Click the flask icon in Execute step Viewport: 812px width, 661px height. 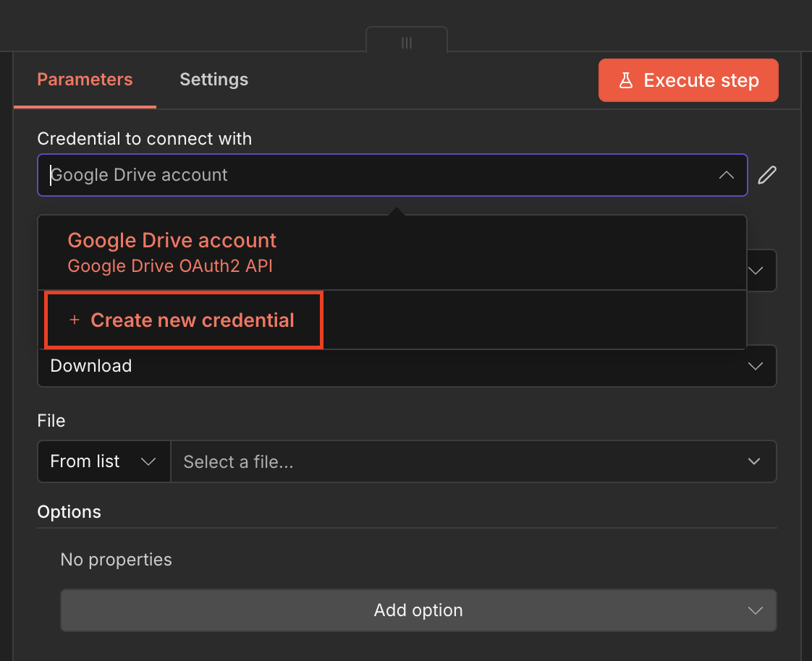point(626,80)
